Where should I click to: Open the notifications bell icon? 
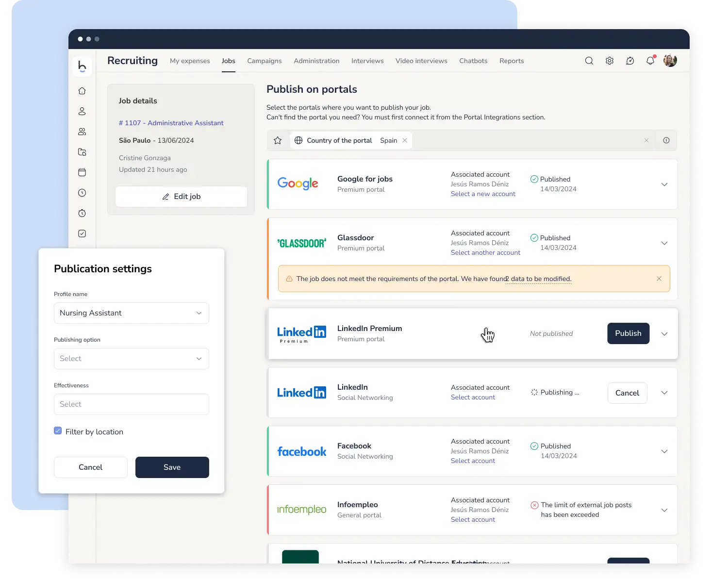(x=650, y=61)
